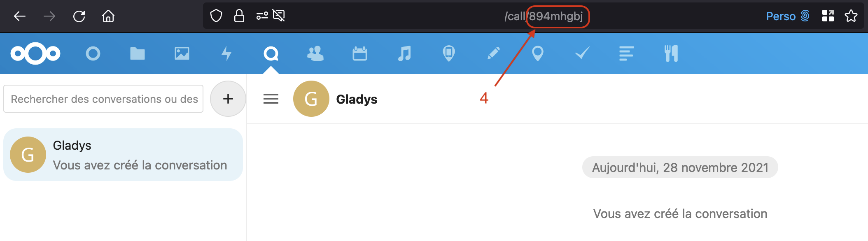Open the Calendar app icon
This screenshot has width=868, height=241.
coord(360,53)
